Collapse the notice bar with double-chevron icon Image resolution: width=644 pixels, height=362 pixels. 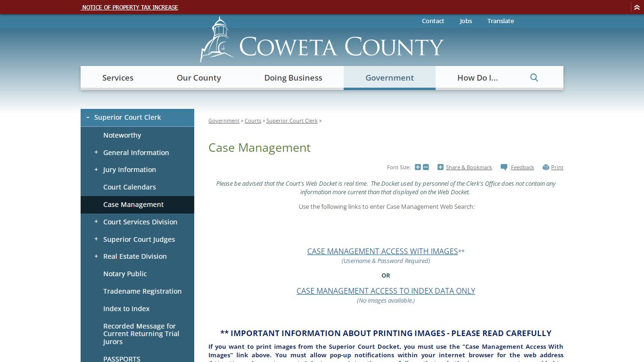(636, 7)
